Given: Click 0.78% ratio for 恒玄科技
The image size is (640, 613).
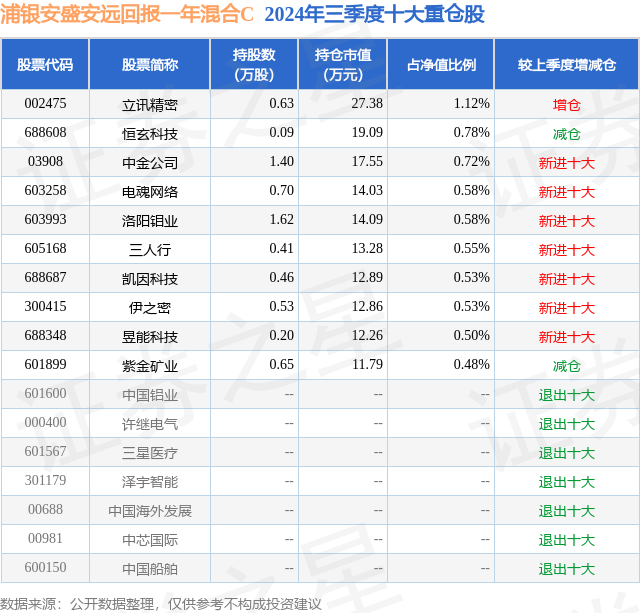Looking at the screenshot, I should click(471, 133).
